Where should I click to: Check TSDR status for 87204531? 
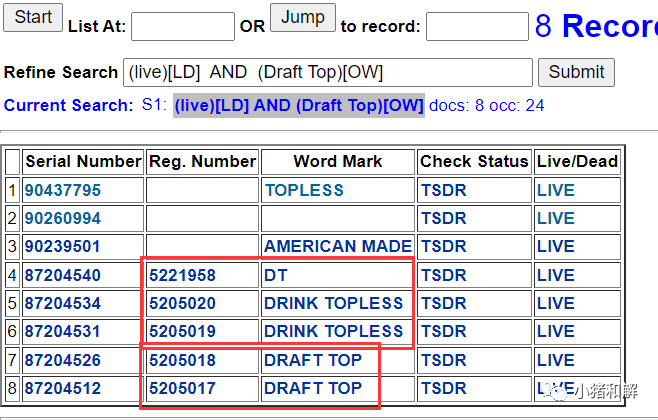pos(444,332)
